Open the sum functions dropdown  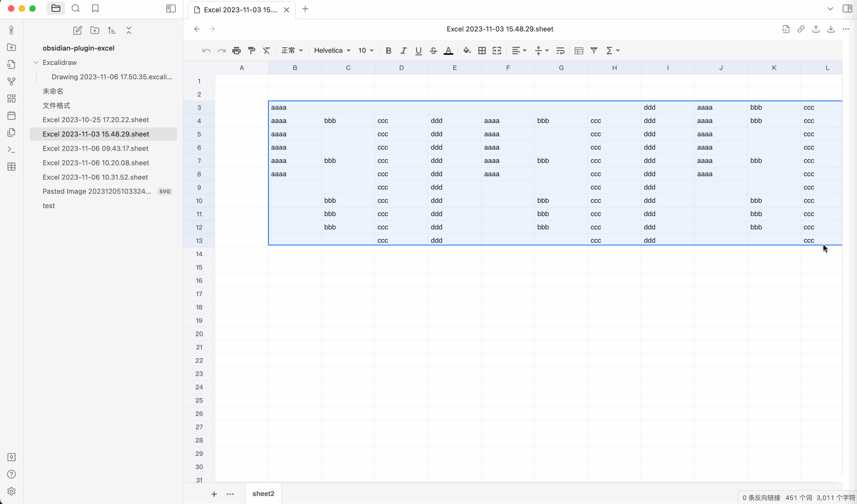tap(613, 51)
